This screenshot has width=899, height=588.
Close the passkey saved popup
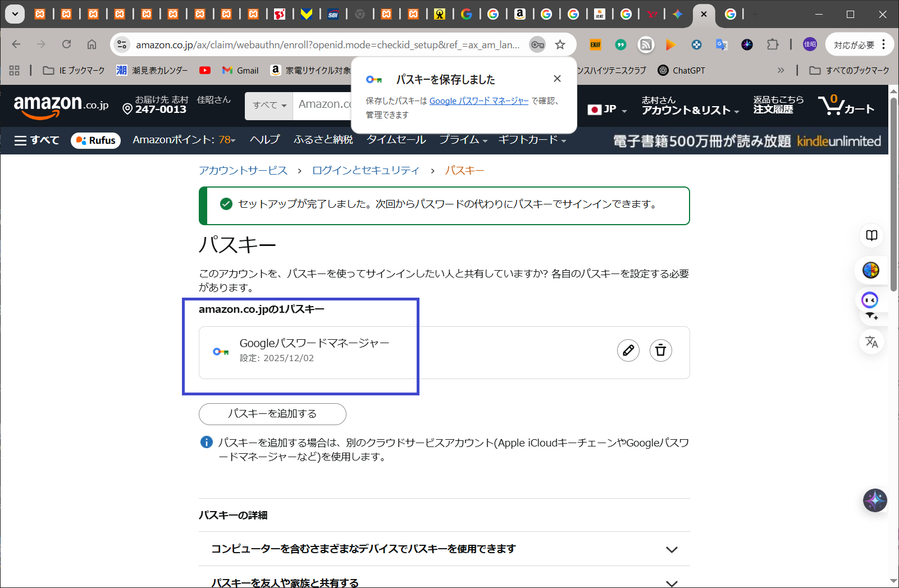(x=556, y=79)
